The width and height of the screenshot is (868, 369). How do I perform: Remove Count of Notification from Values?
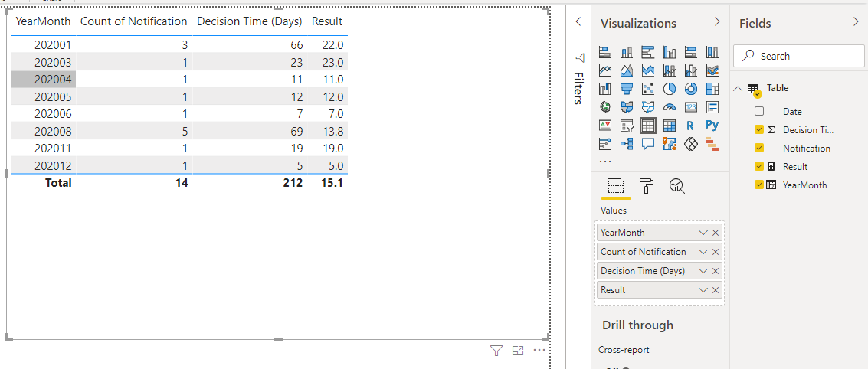716,252
